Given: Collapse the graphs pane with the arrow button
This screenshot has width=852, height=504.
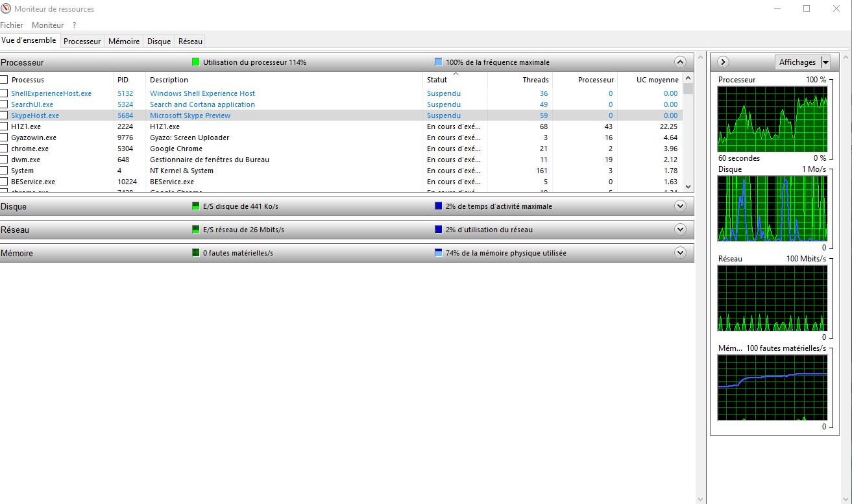Looking at the screenshot, I should pyautogui.click(x=723, y=62).
